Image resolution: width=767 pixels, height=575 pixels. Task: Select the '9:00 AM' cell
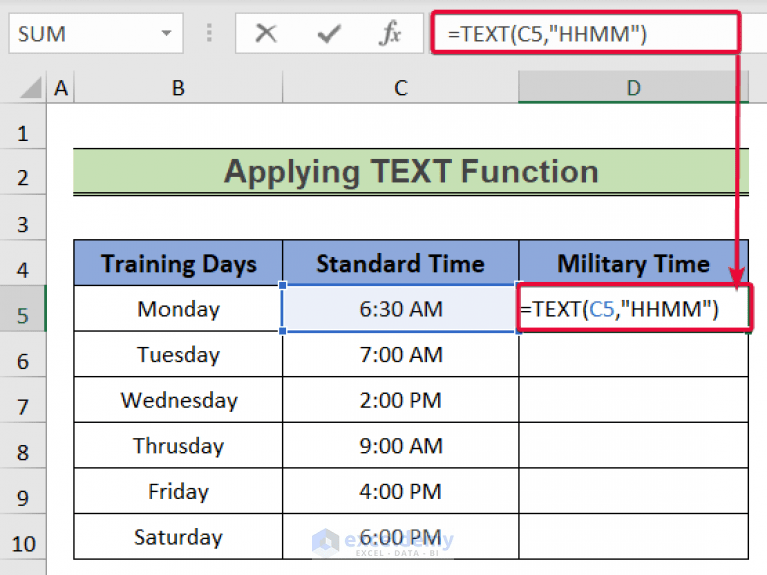(x=401, y=445)
